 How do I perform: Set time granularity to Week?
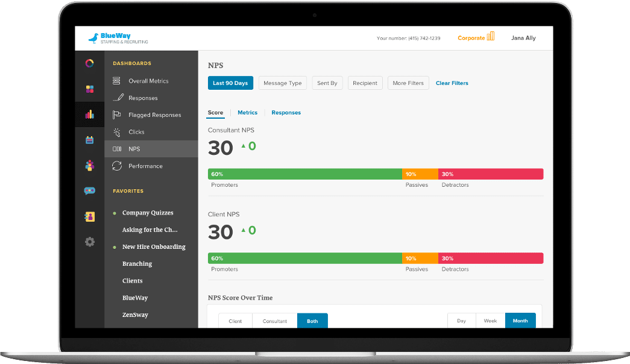point(490,321)
